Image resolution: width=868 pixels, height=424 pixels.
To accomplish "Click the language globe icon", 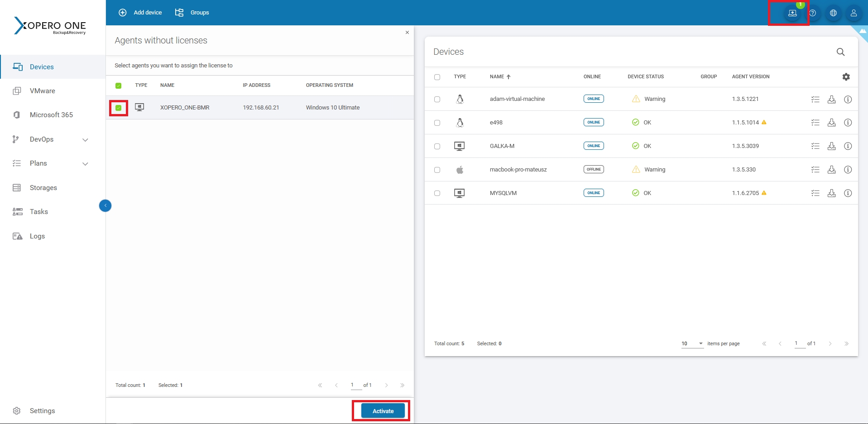I will 833,13.
